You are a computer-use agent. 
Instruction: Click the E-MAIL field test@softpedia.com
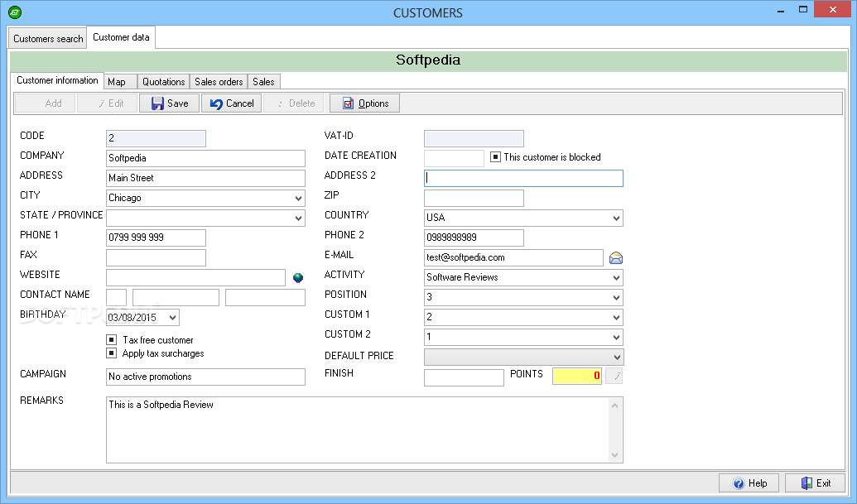tap(513, 257)
